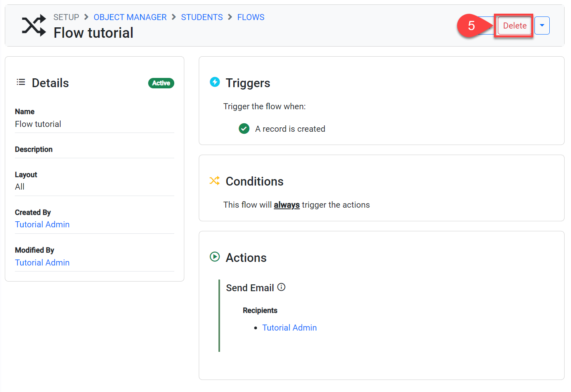Click the shuffle flow icon beside the title
The image size is (571, 392).
click(x=34, y=26)
